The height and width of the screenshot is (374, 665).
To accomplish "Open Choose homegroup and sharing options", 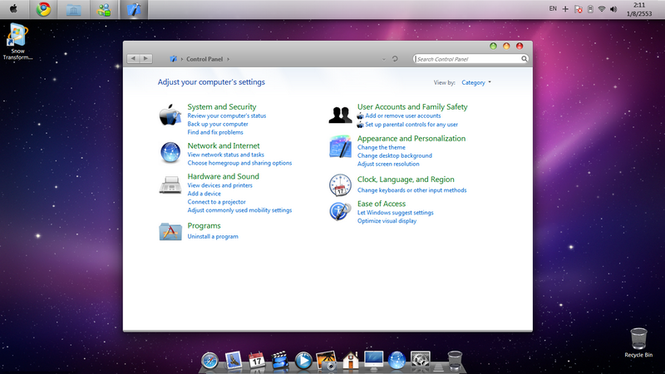I will pyautogui.click(x=240, y=163).
